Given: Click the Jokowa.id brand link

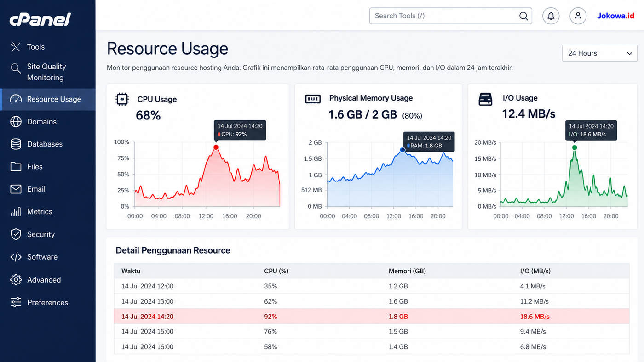Looking at the screenshot, I should (x=615, y=16).
